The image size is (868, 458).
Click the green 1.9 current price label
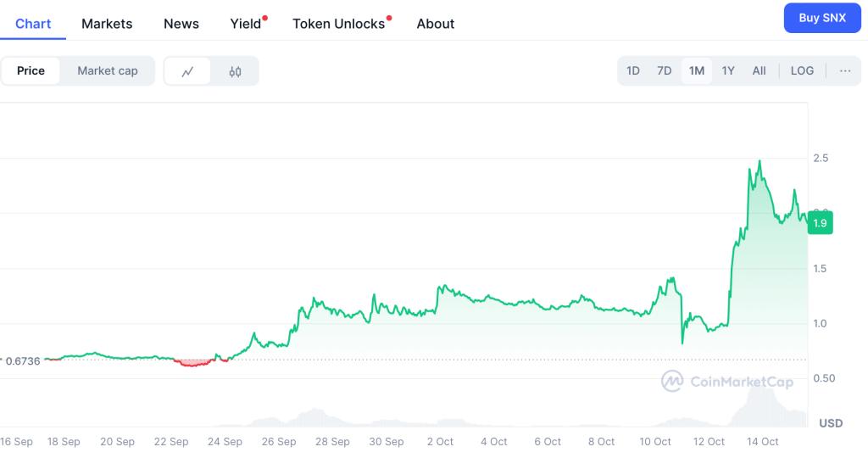coord(821,223)
